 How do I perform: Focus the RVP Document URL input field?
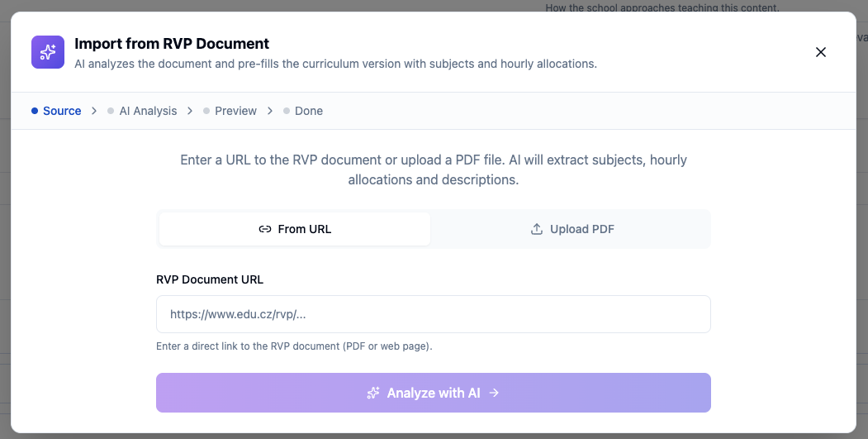click(x=434, y=314)
